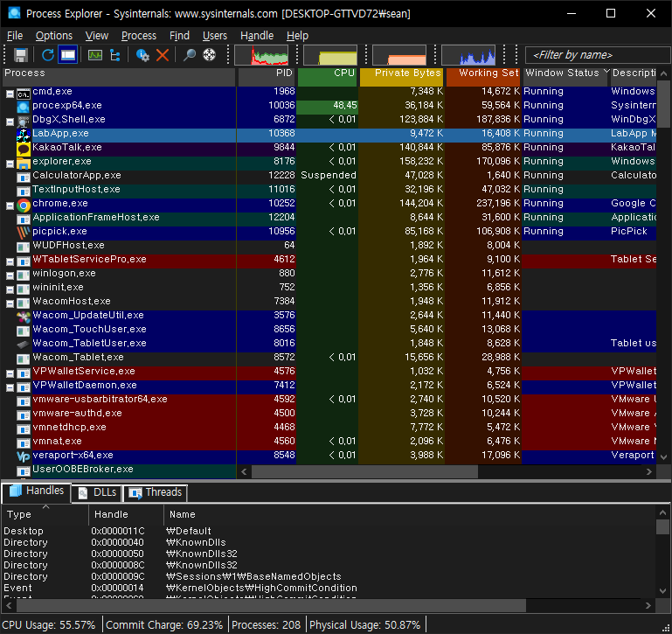Screen dimensions: 672x634
Task: Open the Process menu
Action: 139,36
